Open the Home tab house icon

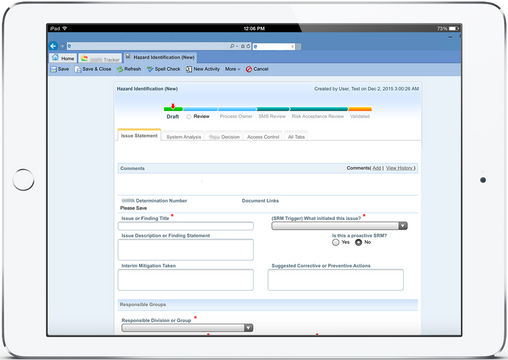(x=55, y=57)
